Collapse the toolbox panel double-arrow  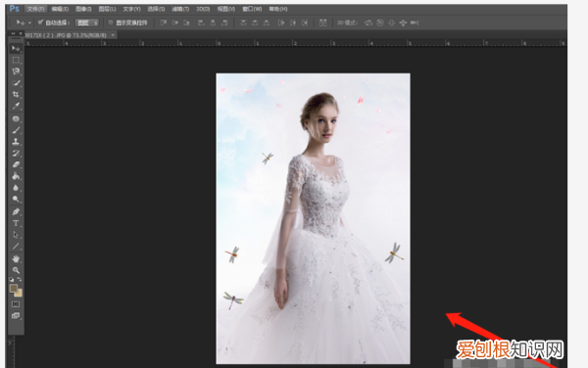click(x=13, y=33)
